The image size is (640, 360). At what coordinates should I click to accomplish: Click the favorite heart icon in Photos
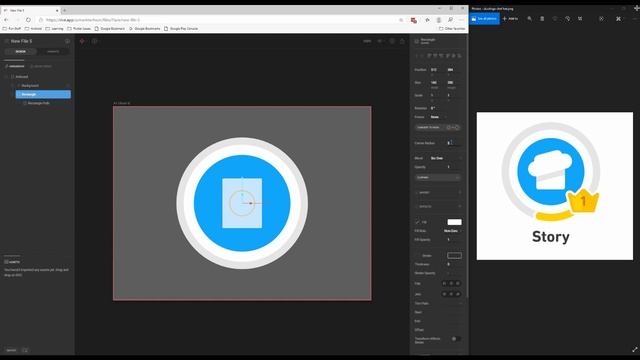(555, 19)
